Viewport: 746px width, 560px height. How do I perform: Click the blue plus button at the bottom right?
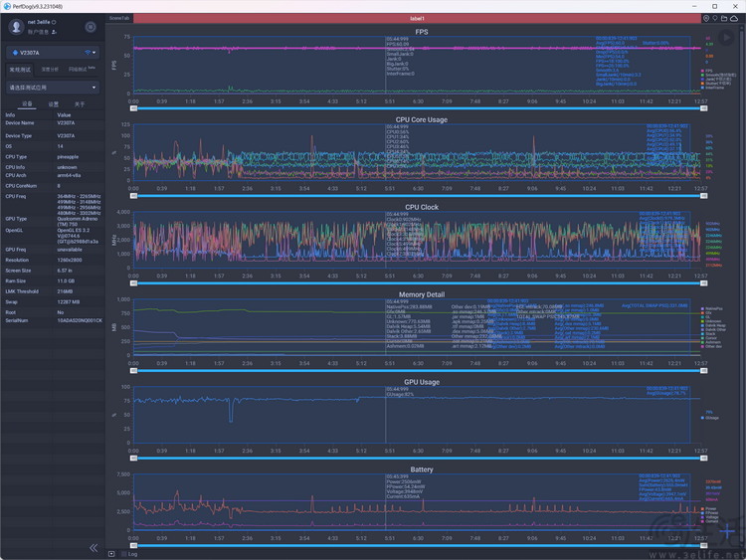pos(727,531)
